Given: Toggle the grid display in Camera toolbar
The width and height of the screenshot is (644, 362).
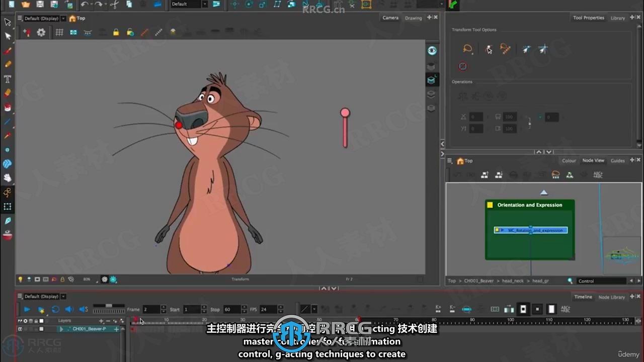Looking at the screenshot, I should (59, 32).
